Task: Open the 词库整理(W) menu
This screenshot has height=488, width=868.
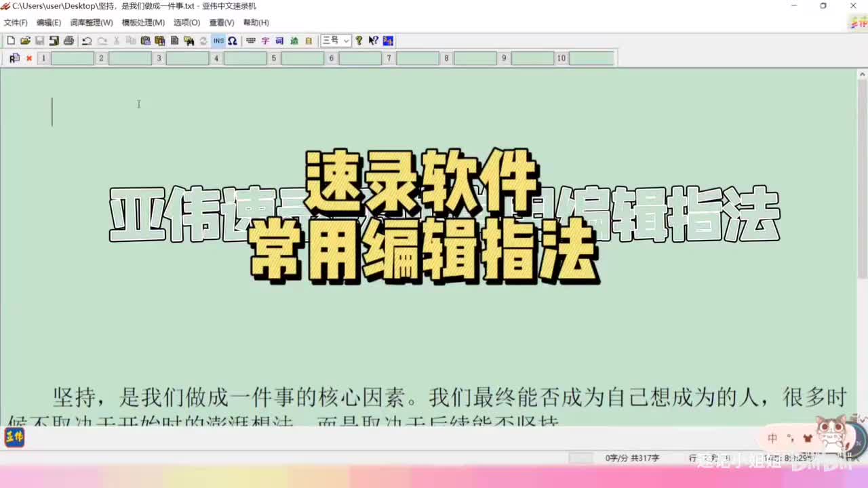Action: 92,22
